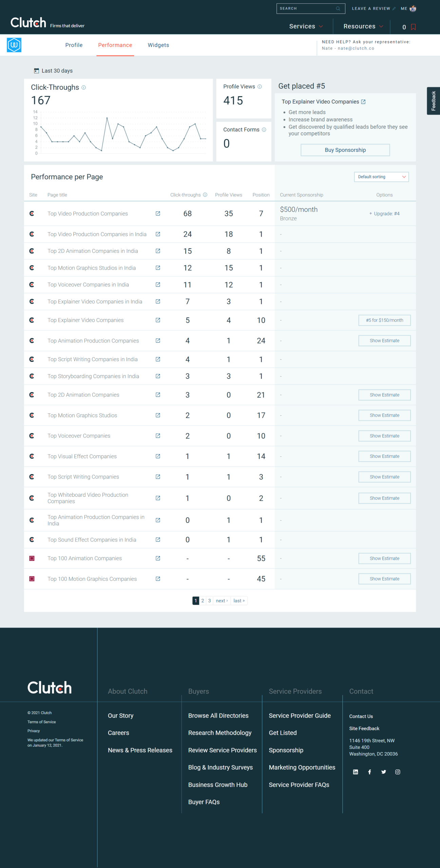Viewport: 440px width, 868px height.
Task: Click the #5 for $150/month button
Action: [x=384, y=320]
